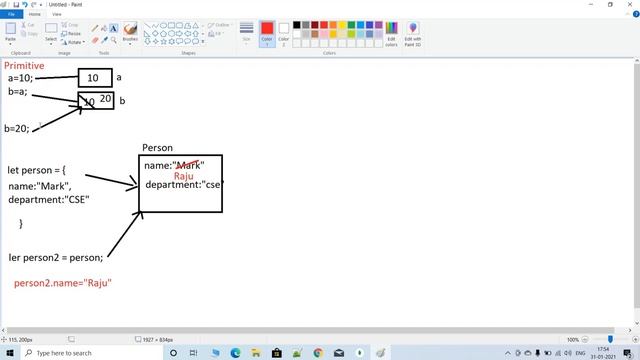This screenshot has width=640, height=360.
Task: Click the Save icon in title bar
Action: tap(16, 4)
